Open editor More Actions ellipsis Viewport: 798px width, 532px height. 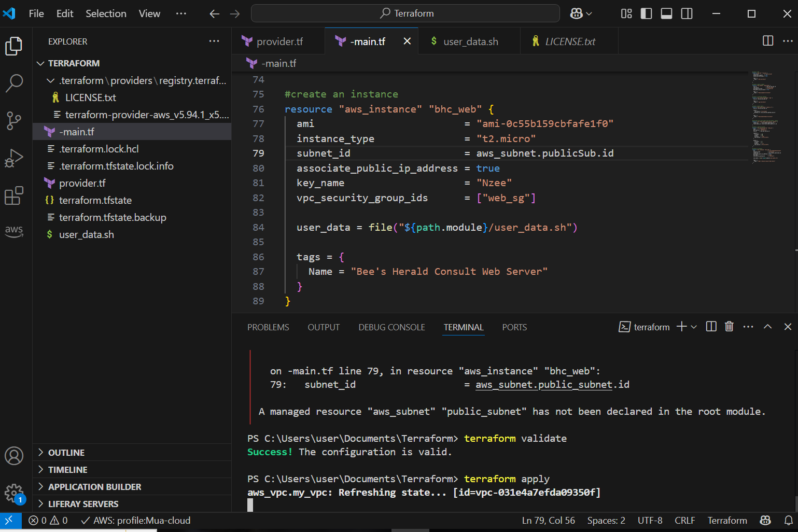click(788, 41)
